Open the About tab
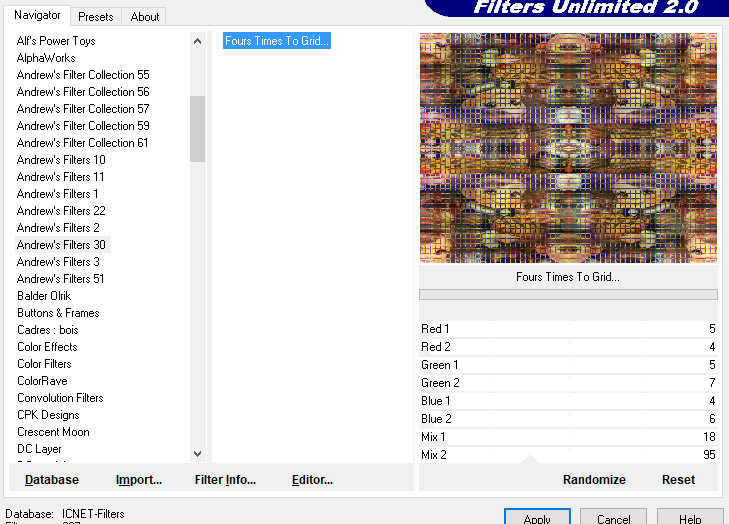 145,17
